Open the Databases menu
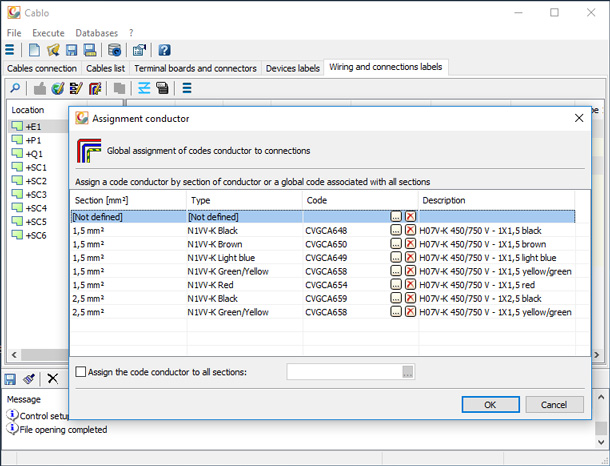 tap(96, 33)
